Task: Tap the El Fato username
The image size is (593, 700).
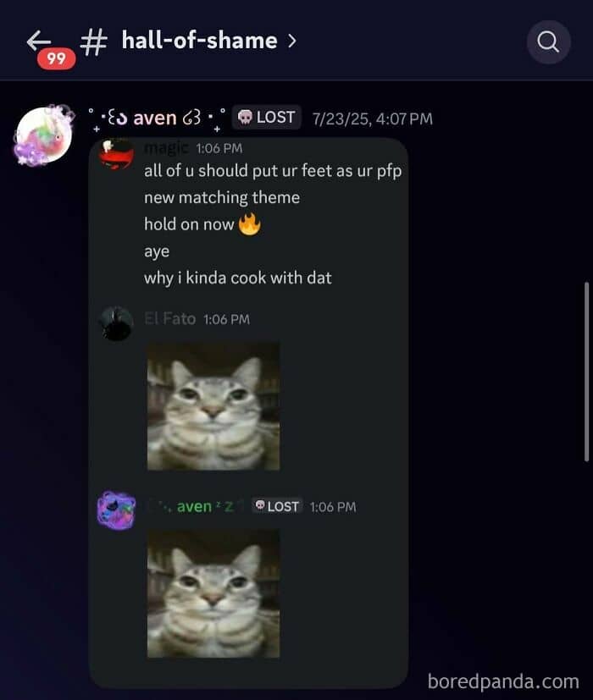Action: tap(169, 319)
